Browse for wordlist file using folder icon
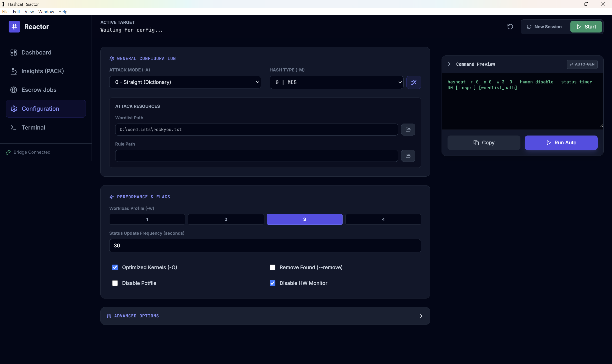Image resolution: width=612 pixels, height=364 pixels. pyautogui.click(x=408, y=130)
